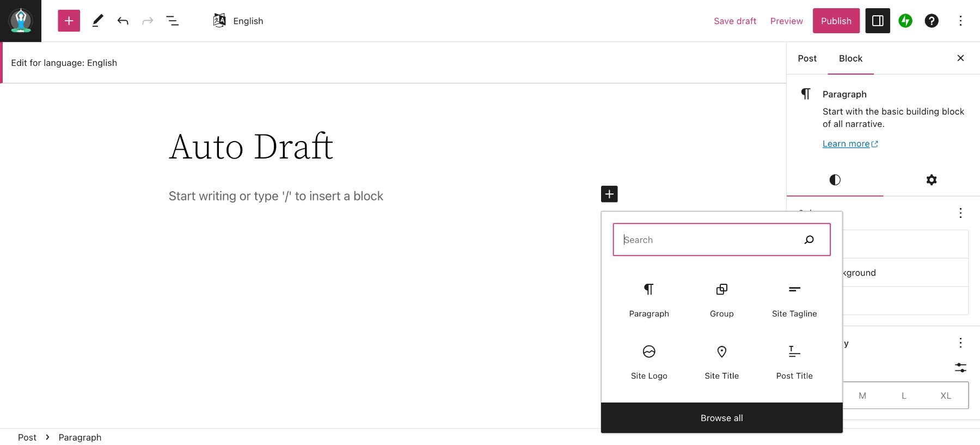Screen dimensions: 980x445
Task: Select the Tools pencil icon
Action: 97,21
